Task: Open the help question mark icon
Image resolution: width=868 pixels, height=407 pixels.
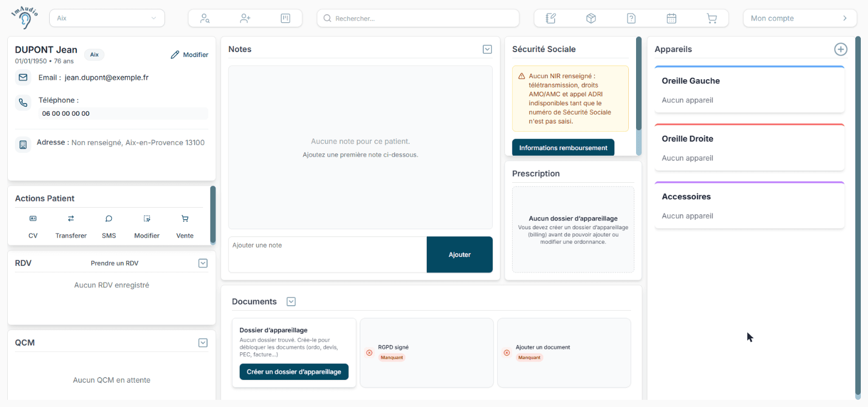Action: click(x=631, y=18)
